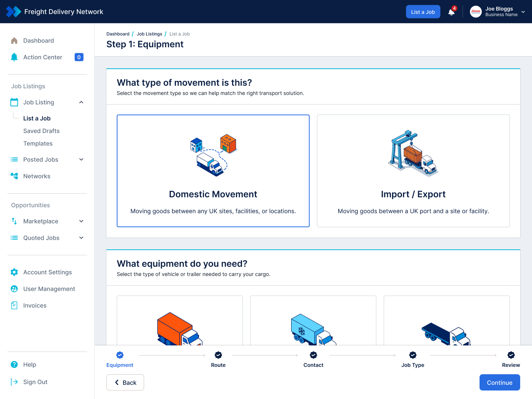
Task: Open Saved Drafts in the sidebar
Action: coord(41,131)
